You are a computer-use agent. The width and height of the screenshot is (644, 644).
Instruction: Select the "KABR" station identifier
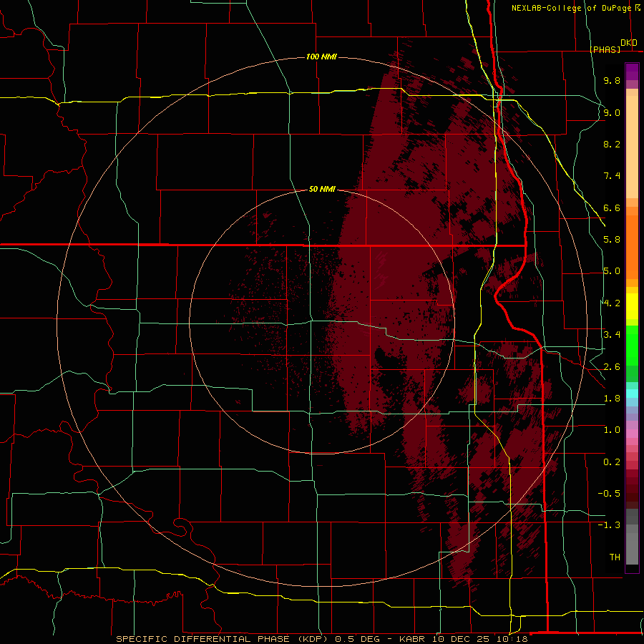click(412, 639)
